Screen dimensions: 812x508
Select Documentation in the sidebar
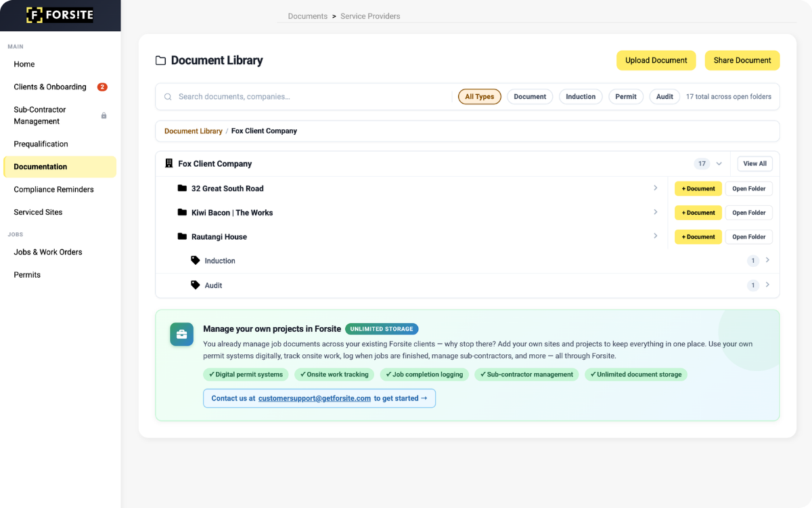[60, 167]
